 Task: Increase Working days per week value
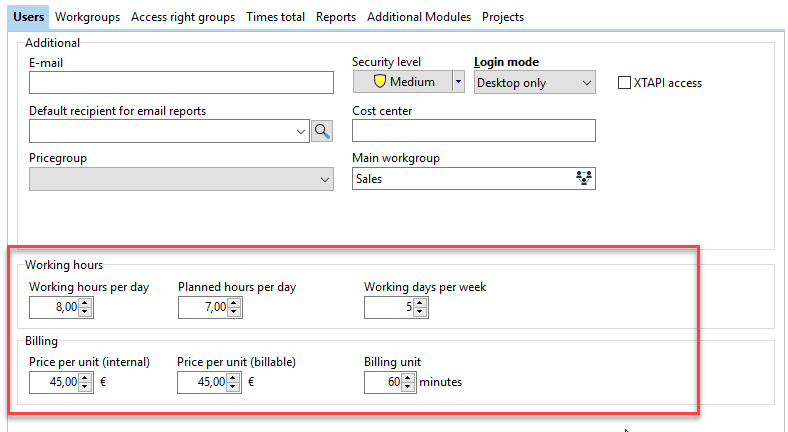420,303
